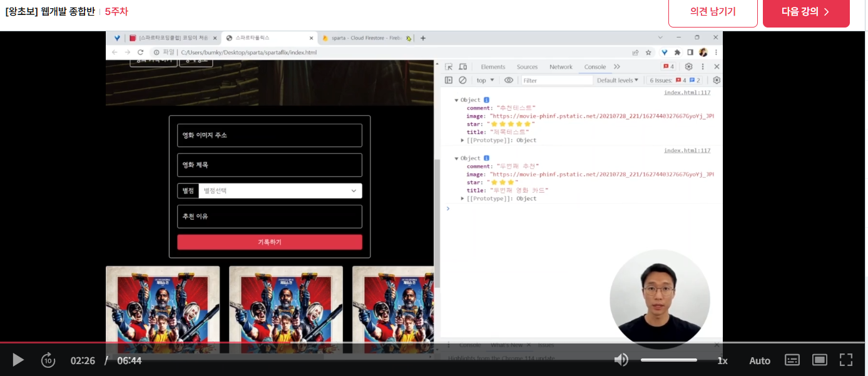Screen dimensions: 868x376
Task: Open DevTools settings gear
Action: pos(688,67)
